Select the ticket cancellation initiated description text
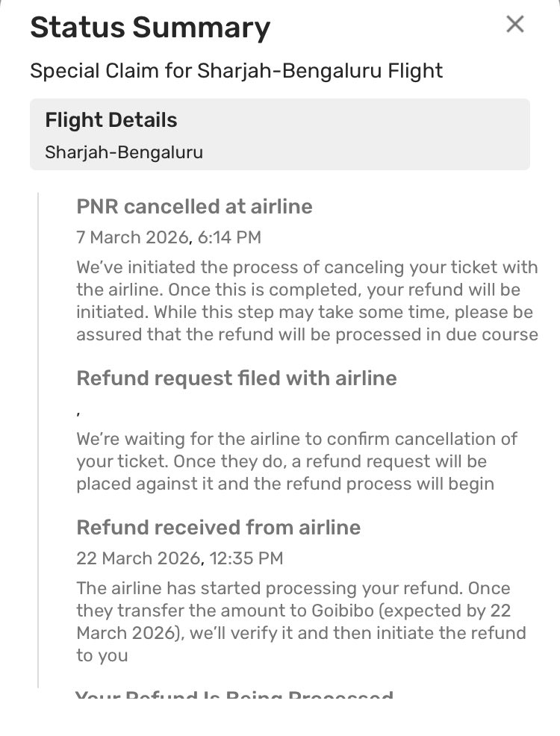The height and width of the screenshot is (736, 560). pyautogui.click(x=306, y=300)
